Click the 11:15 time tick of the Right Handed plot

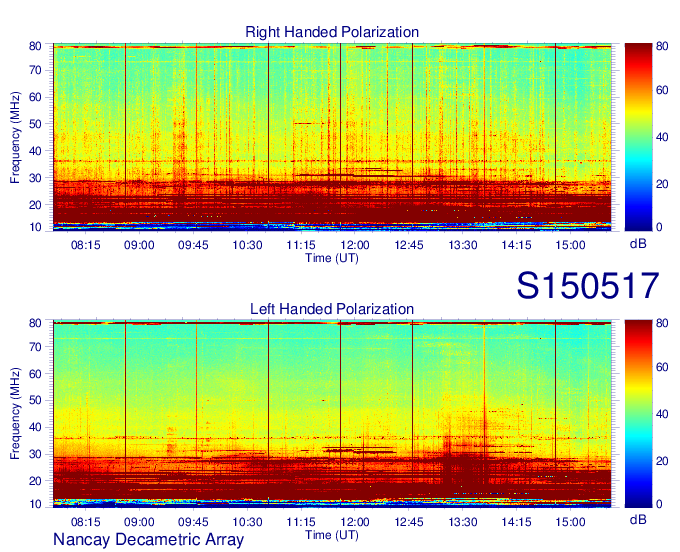pyautogui.click(x=301, y=245)
